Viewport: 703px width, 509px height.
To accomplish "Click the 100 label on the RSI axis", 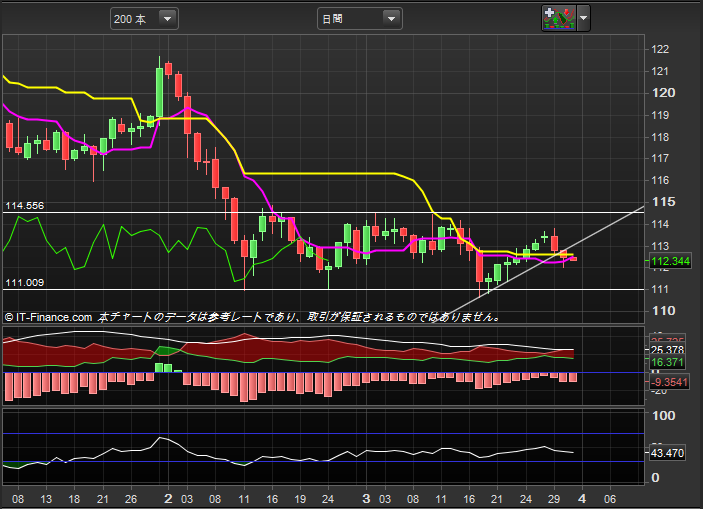I will [x=664, y=416].
